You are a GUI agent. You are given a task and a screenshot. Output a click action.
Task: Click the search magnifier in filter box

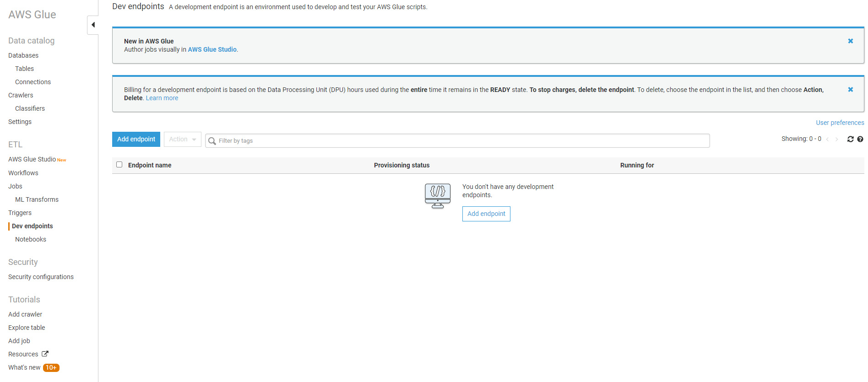click(212, 141)
